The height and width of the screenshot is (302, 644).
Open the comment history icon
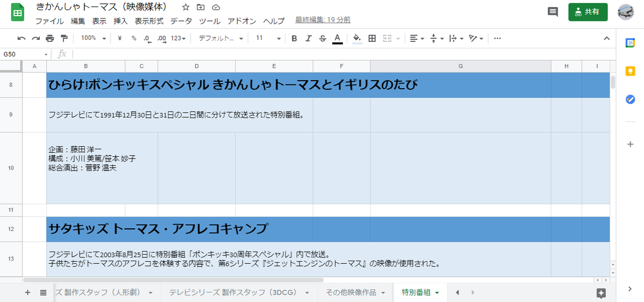pos(553,12)
